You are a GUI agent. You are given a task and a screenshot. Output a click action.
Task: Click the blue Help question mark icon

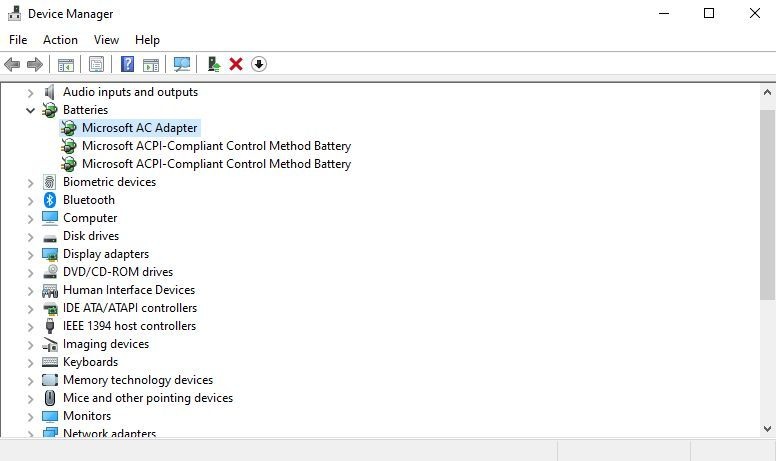tap(127, 64)
